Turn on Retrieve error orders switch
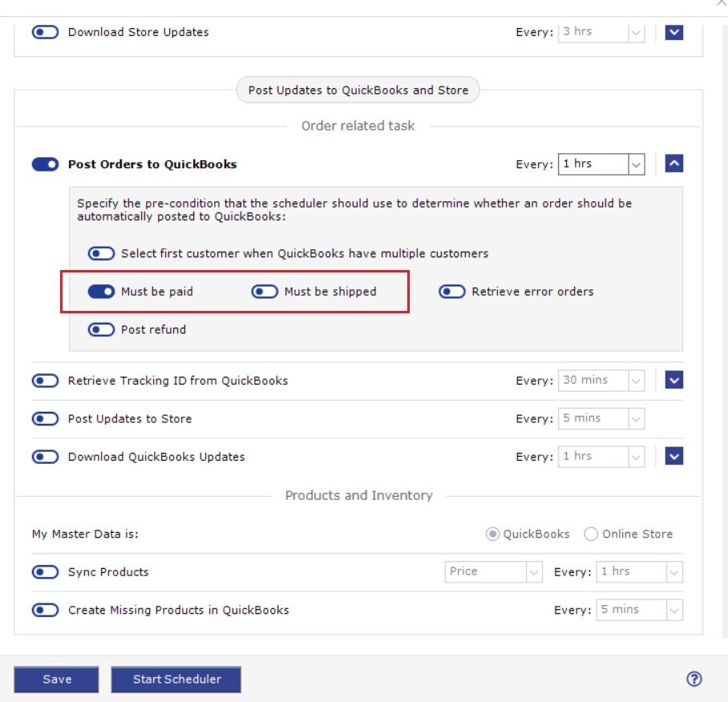The height and width of the screenshot is (702, 728). (x=452, y=292)
